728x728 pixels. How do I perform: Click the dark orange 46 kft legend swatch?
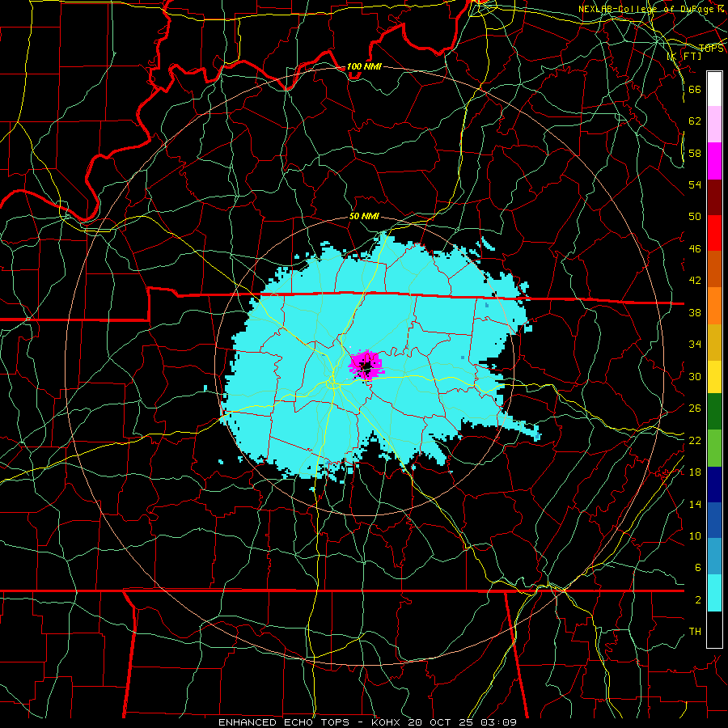click(x=714, y=269)
